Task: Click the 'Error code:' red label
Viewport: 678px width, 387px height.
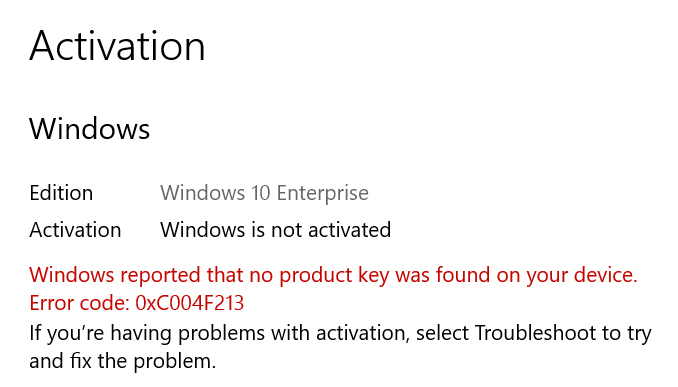Action: [80, 303]
